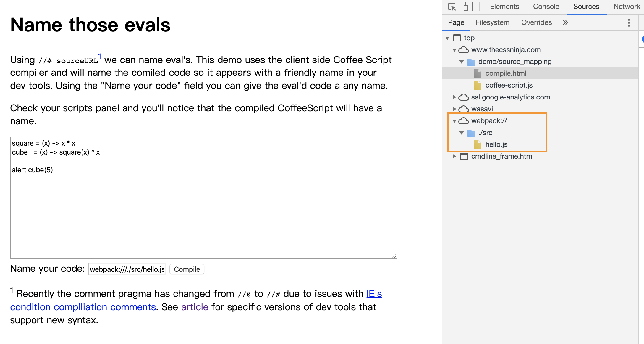644x344 pixels.
Task: Expand the cmdline_frame.html frame node
Action: (454, 156)
